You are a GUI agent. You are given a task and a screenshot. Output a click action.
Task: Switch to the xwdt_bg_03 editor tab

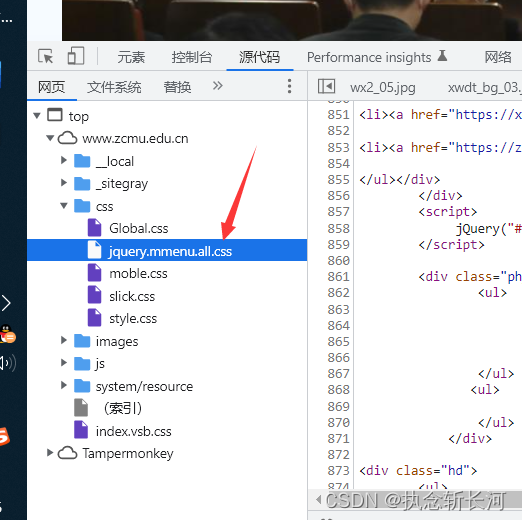485,88
